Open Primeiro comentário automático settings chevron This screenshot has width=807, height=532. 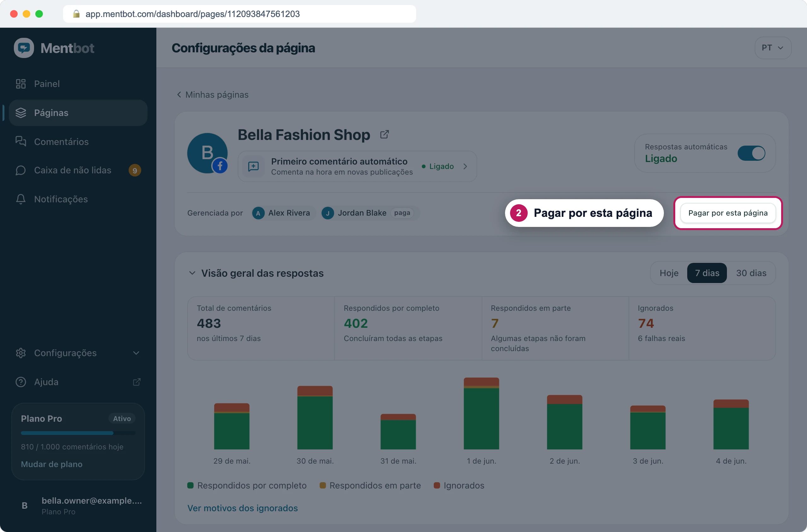pos(465,166)
